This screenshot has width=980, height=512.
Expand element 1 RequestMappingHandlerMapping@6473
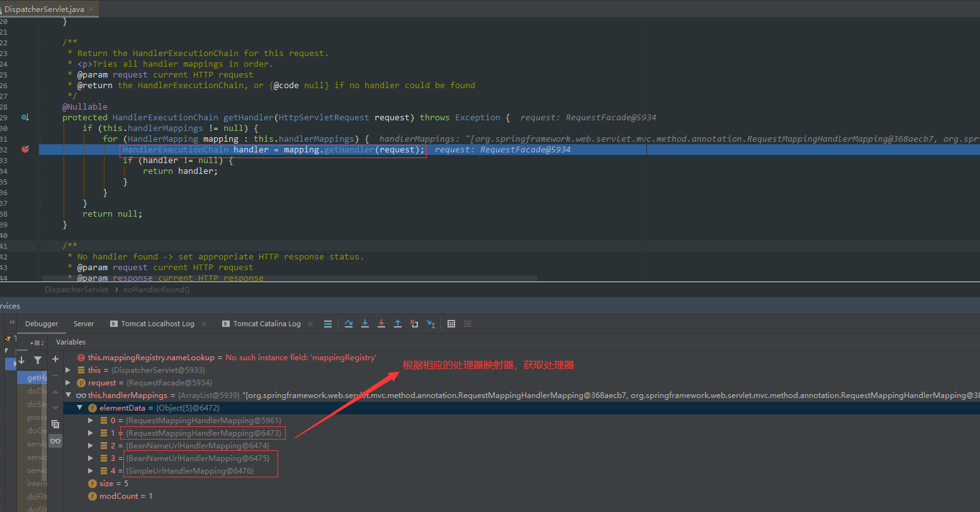point(91,433)
